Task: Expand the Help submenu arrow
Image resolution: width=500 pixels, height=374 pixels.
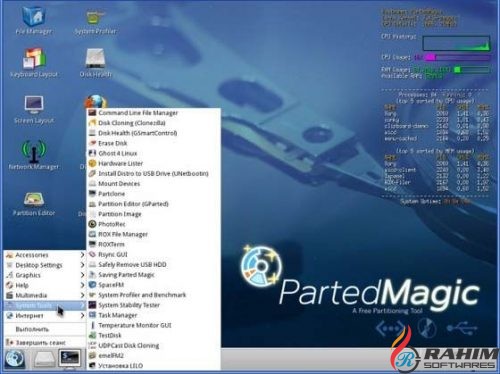Action: tap(82, 285)
